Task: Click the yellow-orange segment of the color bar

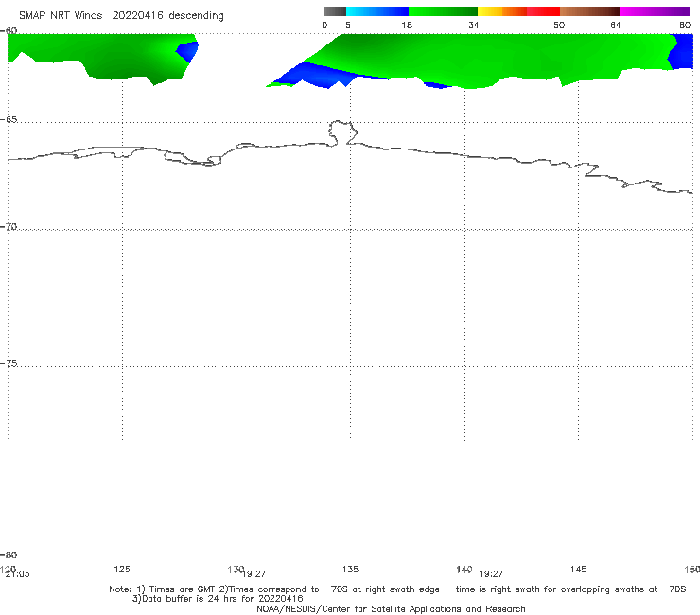Action: pos(502,11)
